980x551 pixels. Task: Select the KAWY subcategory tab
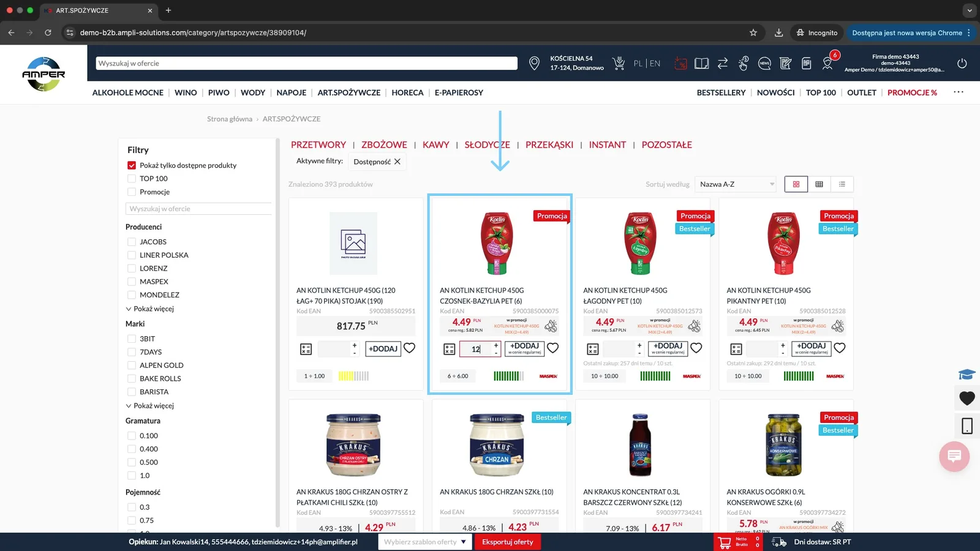pyautogui.click(x=435, y=145)
